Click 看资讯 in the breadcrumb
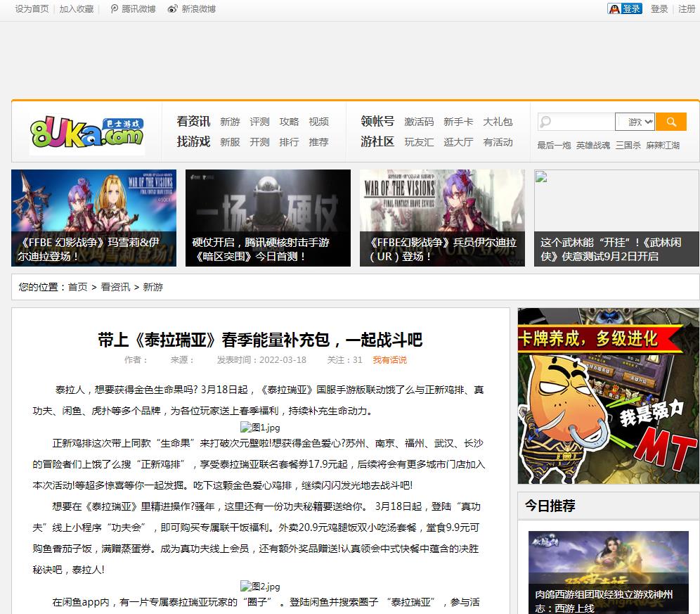 click(x=116, y=287)
